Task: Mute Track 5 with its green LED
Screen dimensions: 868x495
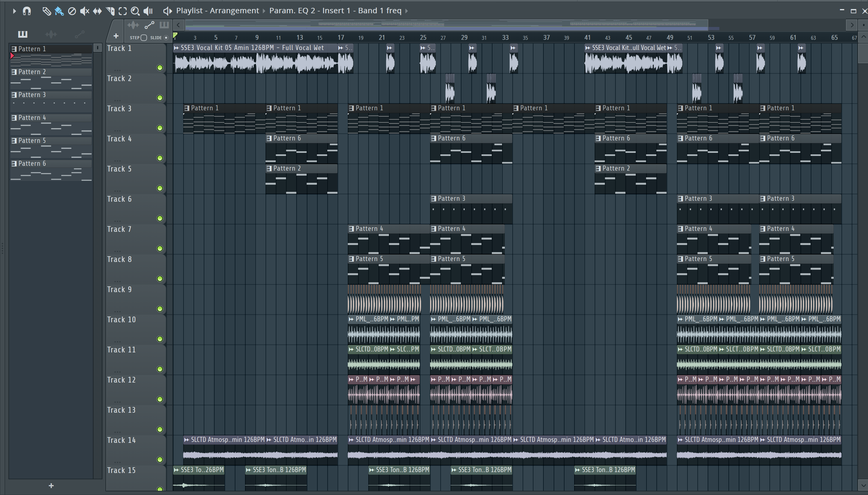Action: [x=160, y=188]
